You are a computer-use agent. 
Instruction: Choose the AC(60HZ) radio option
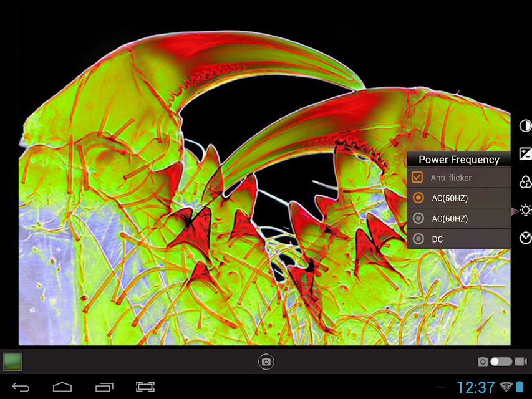tap(418, 219)
